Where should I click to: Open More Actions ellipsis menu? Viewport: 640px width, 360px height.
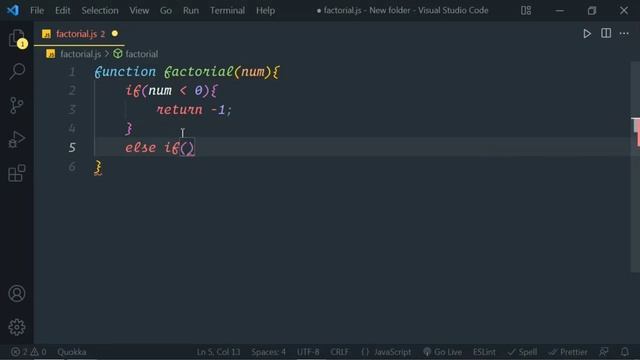[x=624, y=33]
